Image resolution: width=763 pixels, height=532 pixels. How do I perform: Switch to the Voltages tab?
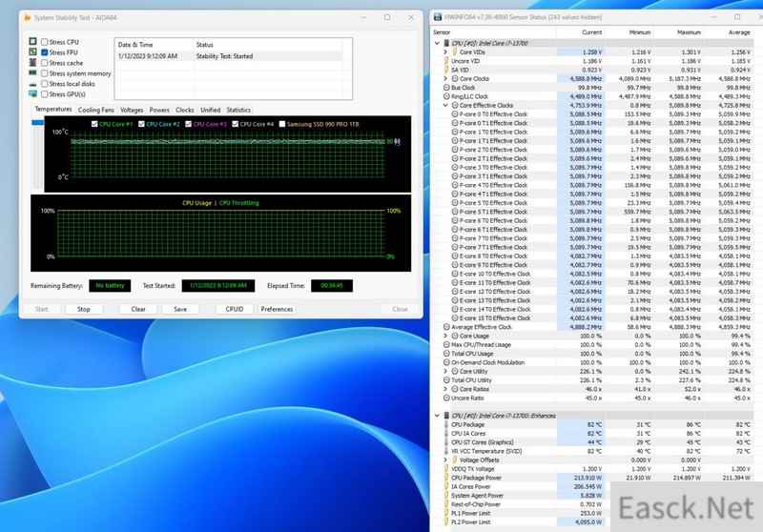coord(132,110)
